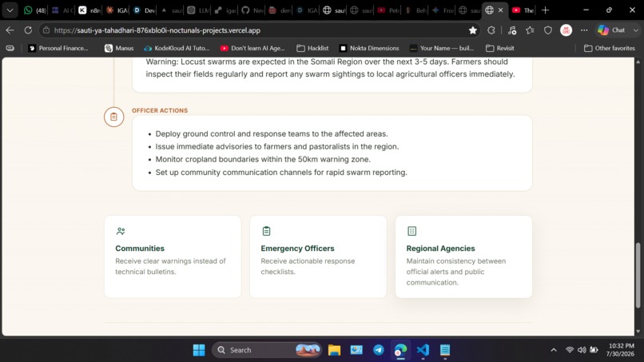Go back using the browser back arrow
The image size is (644, 362).
[x=10, y=30]
